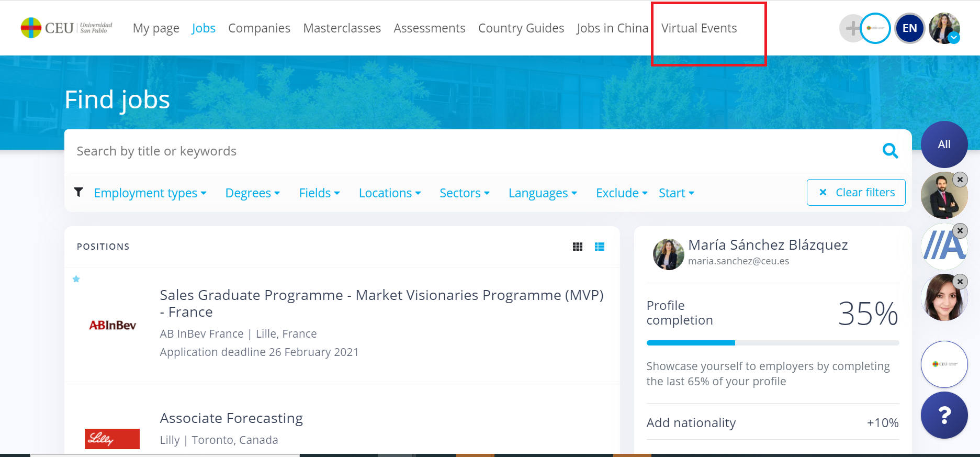Expand the Exclude filter dropdown
980x457 pixels.
(622, 193)
